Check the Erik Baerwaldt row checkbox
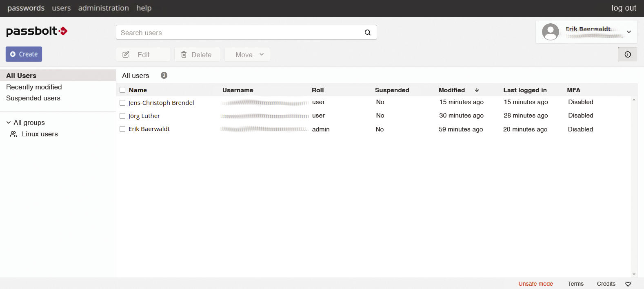This screenshot has height=289, width=644. point(122,129)
